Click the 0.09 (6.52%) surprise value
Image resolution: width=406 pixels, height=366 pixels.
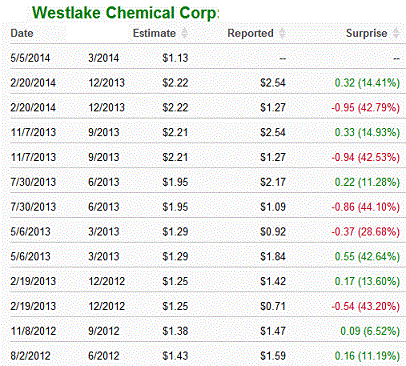(370, 331)
